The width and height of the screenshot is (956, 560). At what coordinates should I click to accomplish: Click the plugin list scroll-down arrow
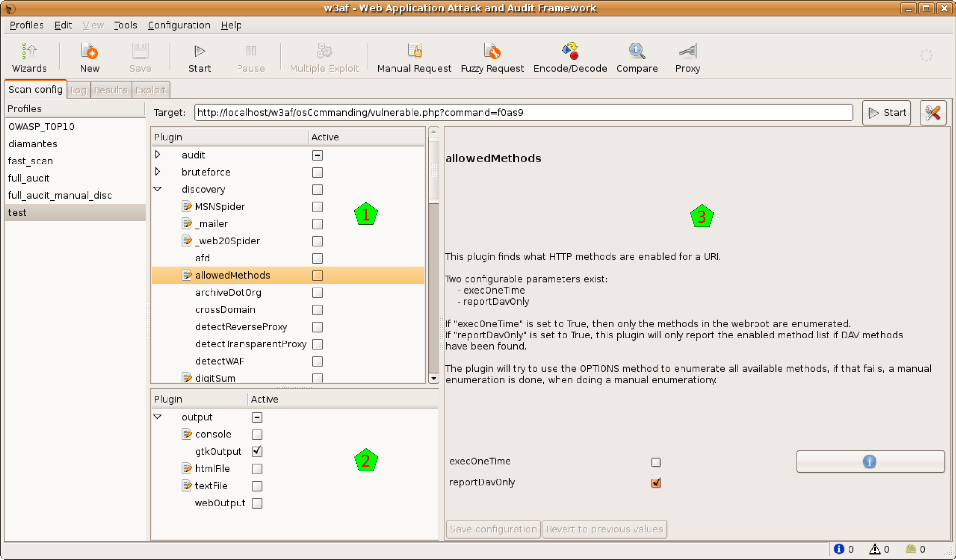433,378
